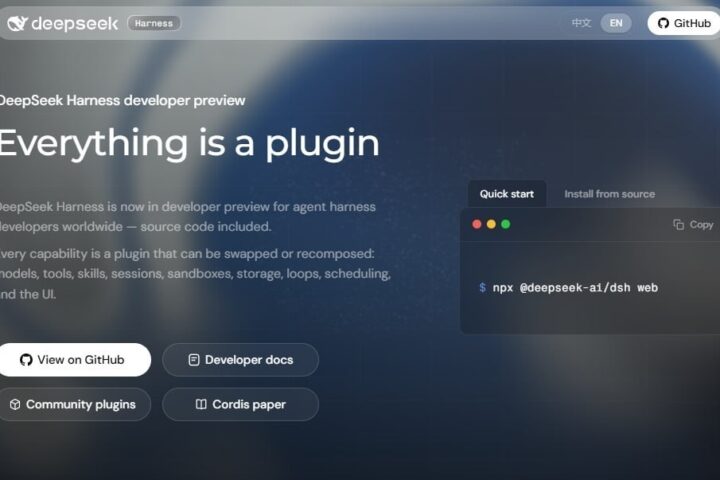Click the text 'source code included'

coord(205,226)
